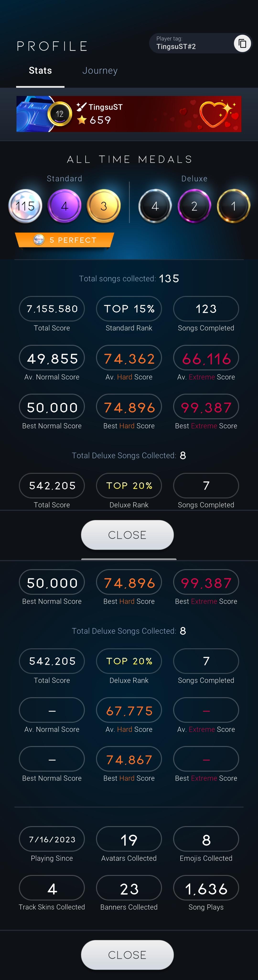Copy the player tag TingsuST#2
Image resolution: width=258 pixels, height=980 pixels.
[x=242, y=43]
